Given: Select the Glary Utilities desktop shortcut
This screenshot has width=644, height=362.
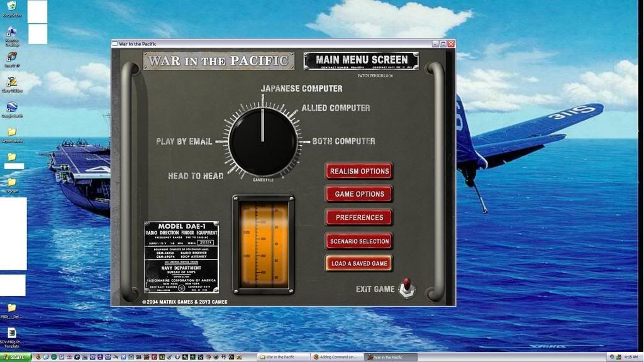Looking at the screenshot, I should point(12,85).
